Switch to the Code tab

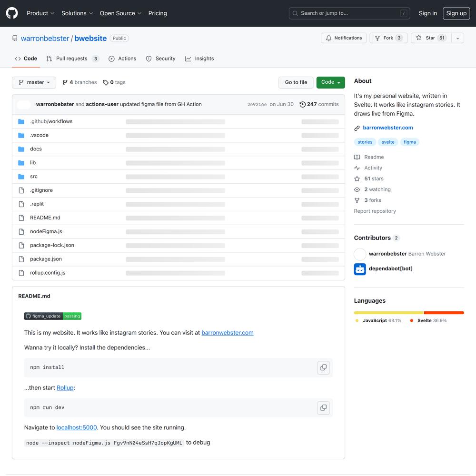coord(26,59)
